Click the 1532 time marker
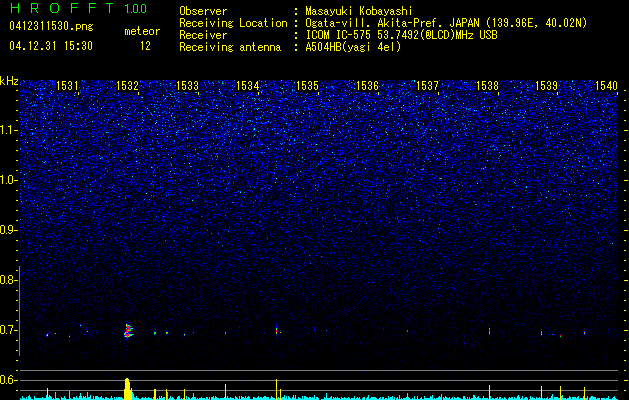 point(127,85)
